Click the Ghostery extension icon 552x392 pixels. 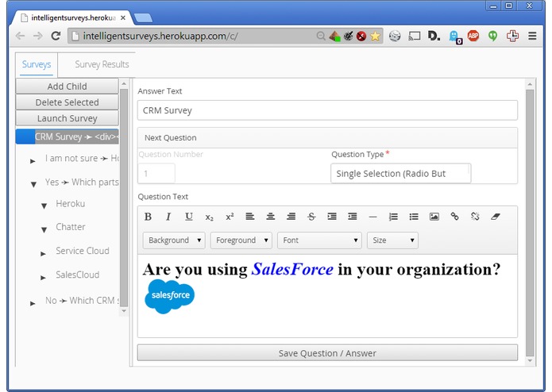(454, 37)
